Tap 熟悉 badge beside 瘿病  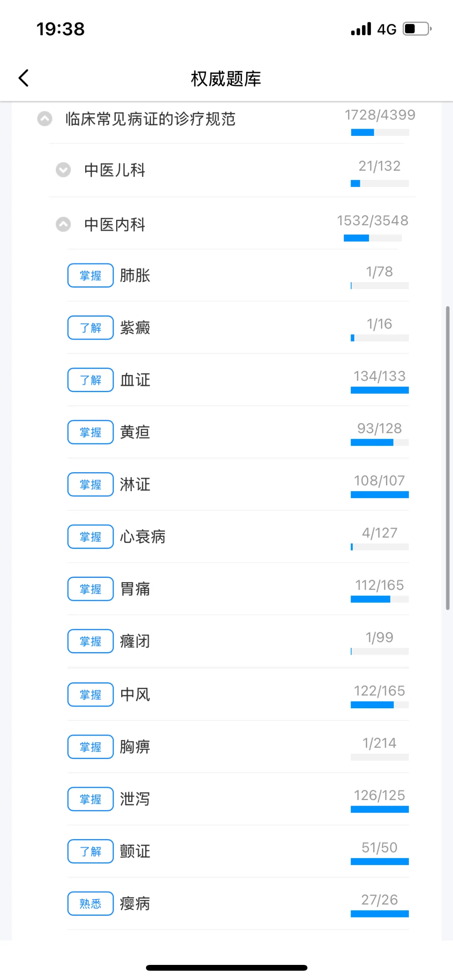coord(91,903)
